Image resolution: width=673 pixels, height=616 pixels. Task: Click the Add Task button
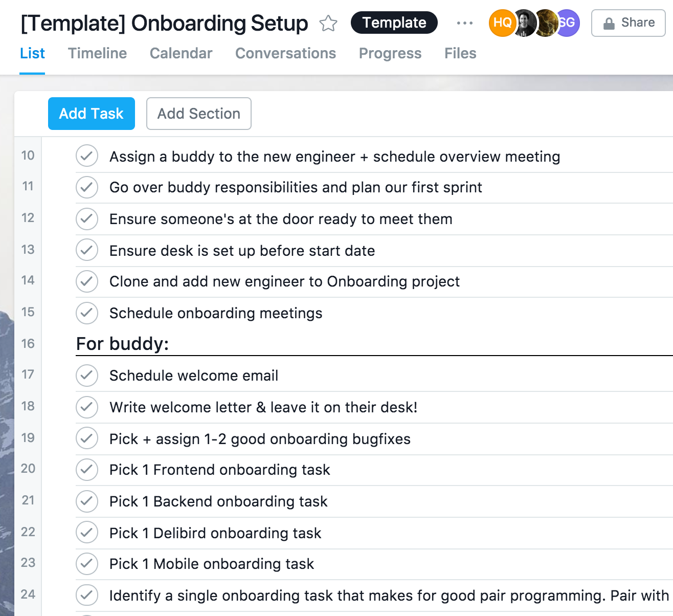tap(92, 114)
